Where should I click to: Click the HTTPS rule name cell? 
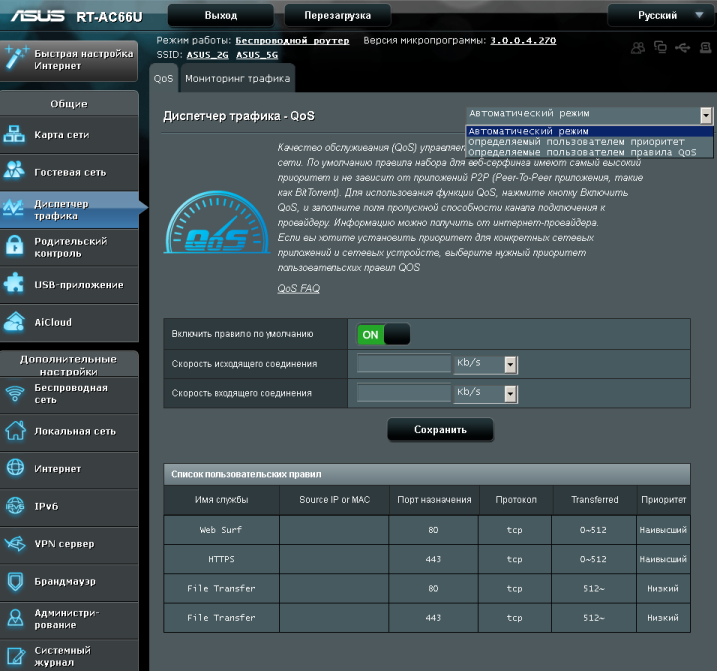221,559
